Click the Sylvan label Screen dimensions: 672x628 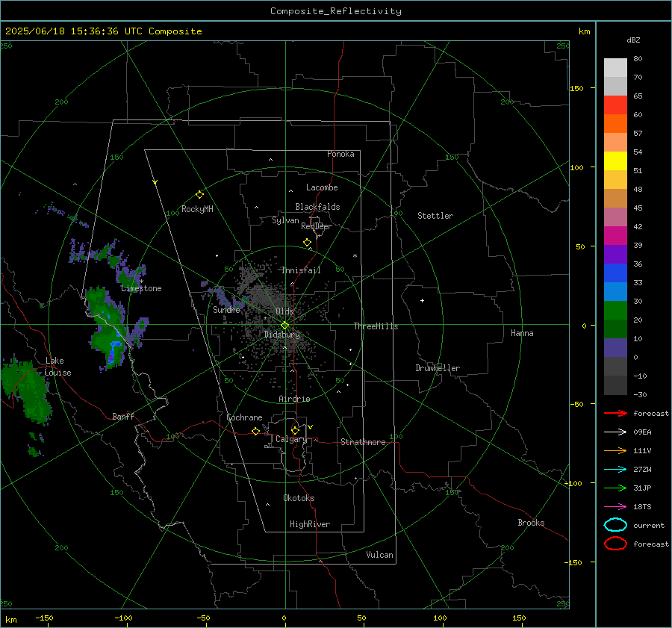(285, 221)
